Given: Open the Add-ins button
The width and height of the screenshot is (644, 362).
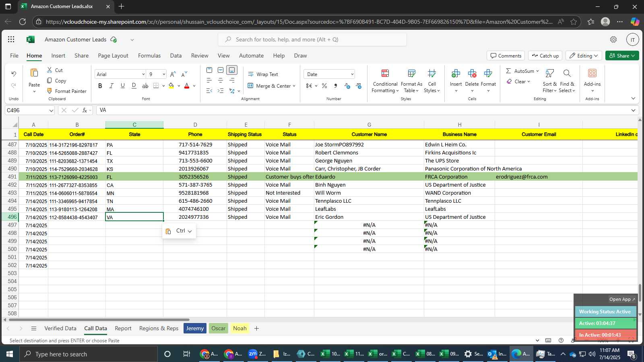Looking at the screenshot, I should coord(592,80).
